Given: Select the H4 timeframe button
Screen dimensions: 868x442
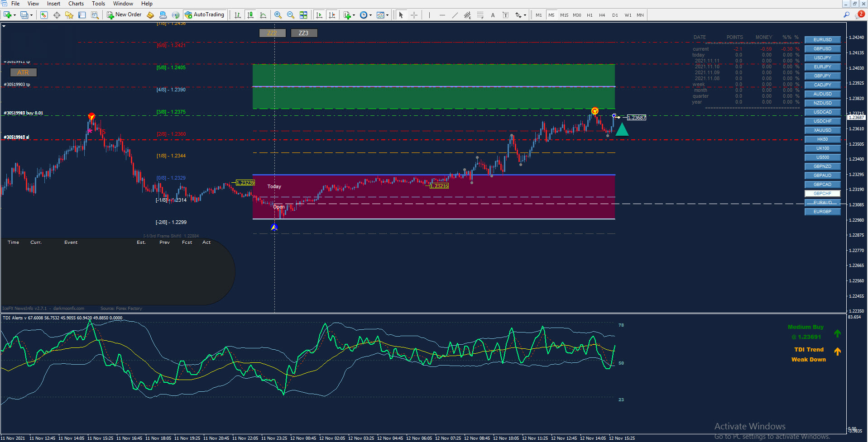Looking at the screenshot, I should [602, 15].
